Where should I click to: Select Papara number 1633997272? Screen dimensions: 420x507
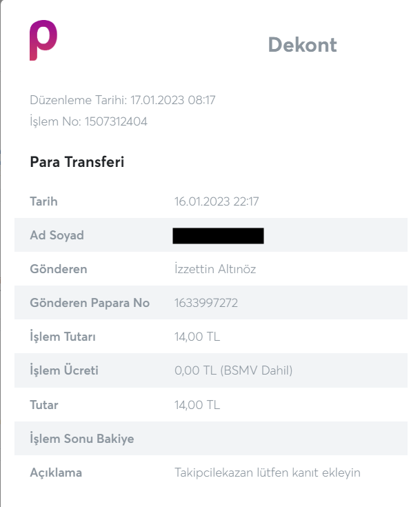[x=208, y=303]
